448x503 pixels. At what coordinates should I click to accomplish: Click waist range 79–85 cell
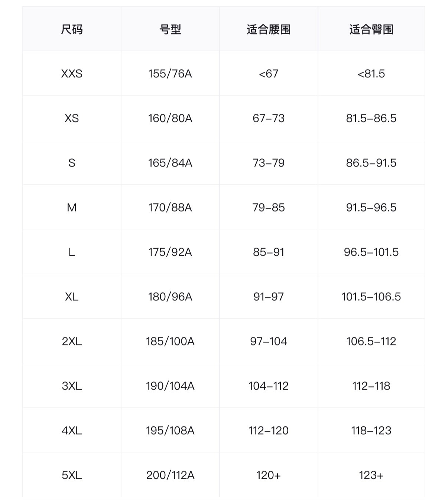pyautogui.click(x=269, y=207)
